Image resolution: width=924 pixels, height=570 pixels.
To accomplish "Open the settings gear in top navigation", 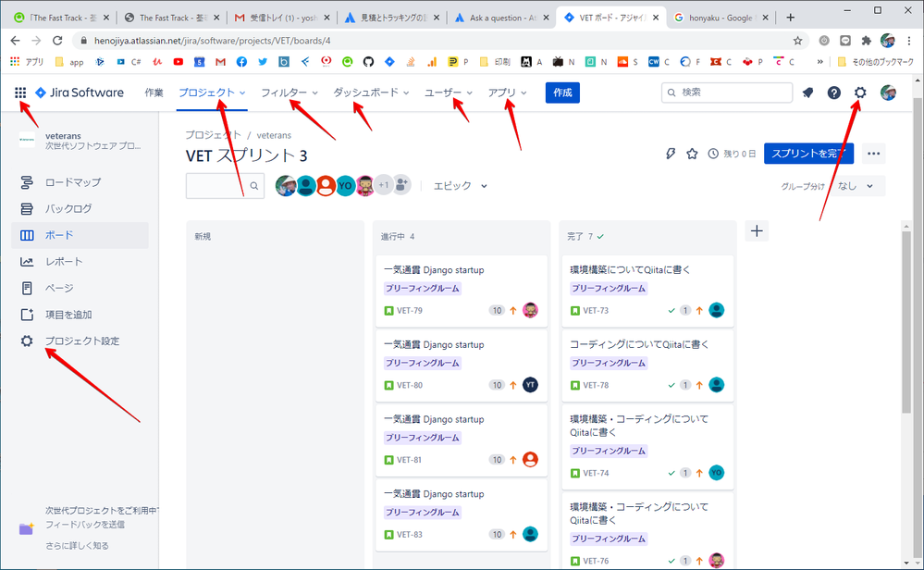I will coord(860,92).
